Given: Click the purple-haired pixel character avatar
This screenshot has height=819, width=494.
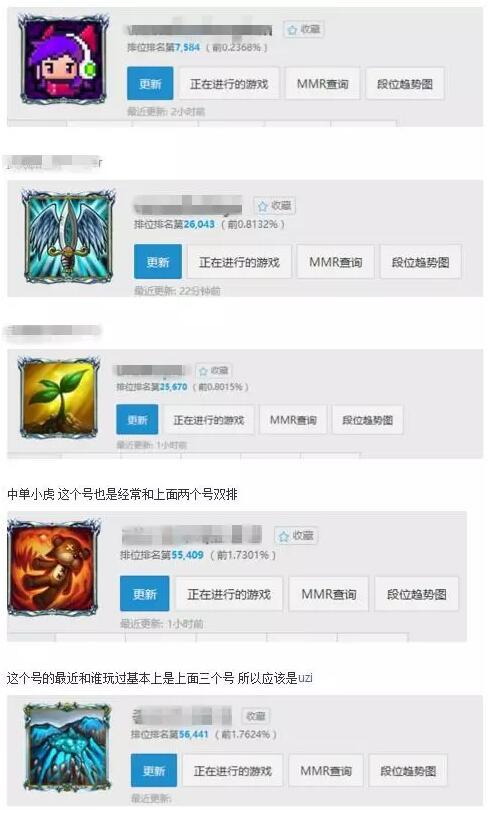Looking at the screenshot, I should pos(64,60).
